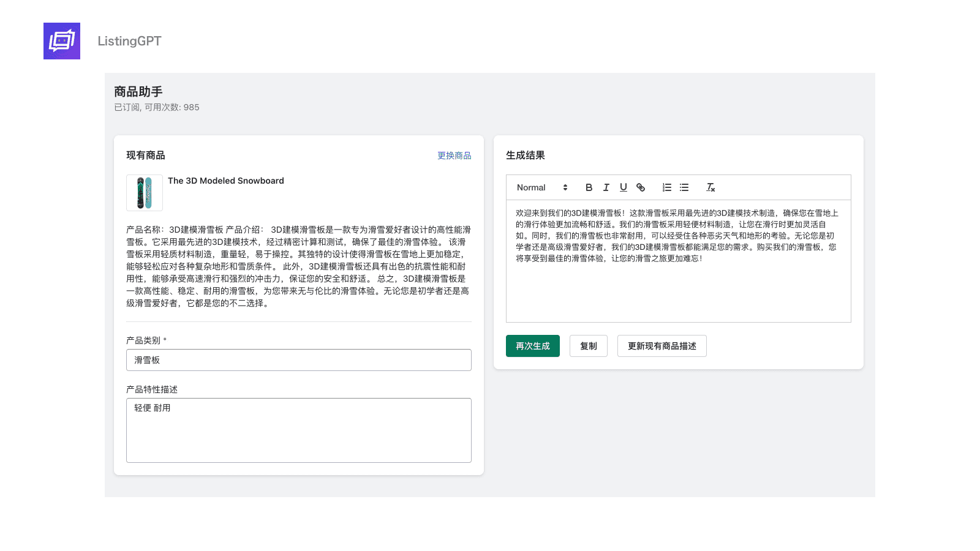Underline text using the toolbar icon
Viewport: 980px width, 551px height.
623,187
